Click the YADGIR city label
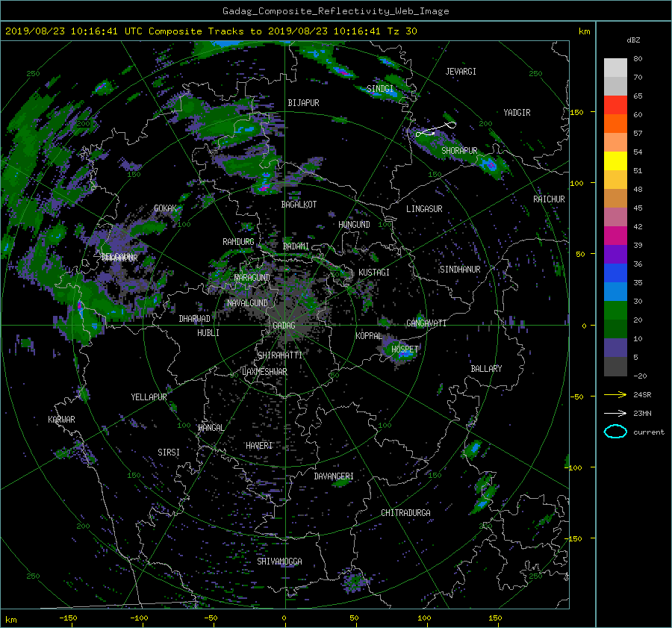This screenshot has width=672, height=628. pyautogui.click(x=517, y=113)
